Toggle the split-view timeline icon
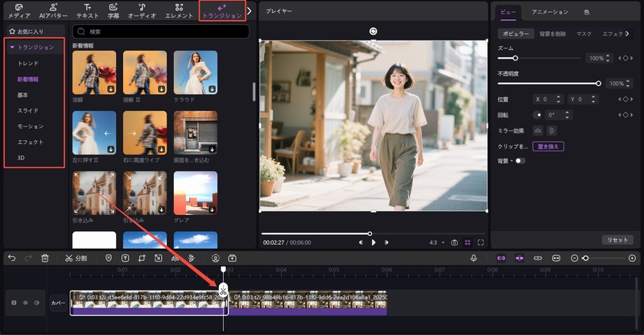The width and height of the screenshot is (644, 335). (538, 258)
